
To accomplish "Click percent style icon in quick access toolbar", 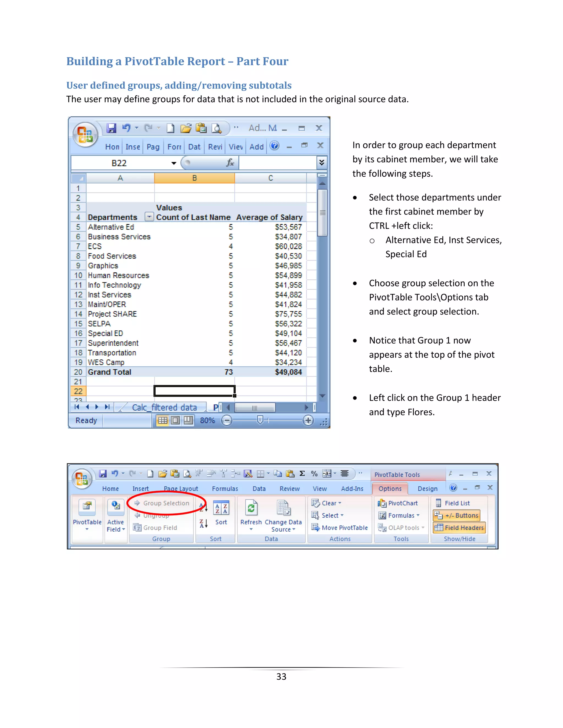I will [314, 473].
